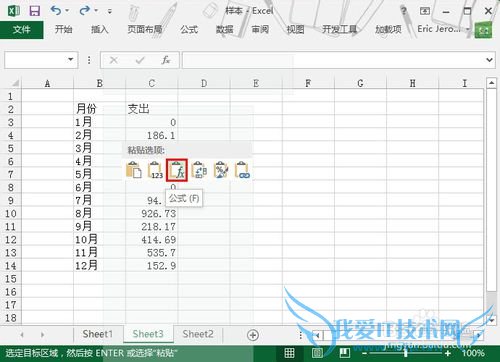Viewport: 500px width, 362px height.
Task: Add a new sheet plus button
Action: (253, 335)
